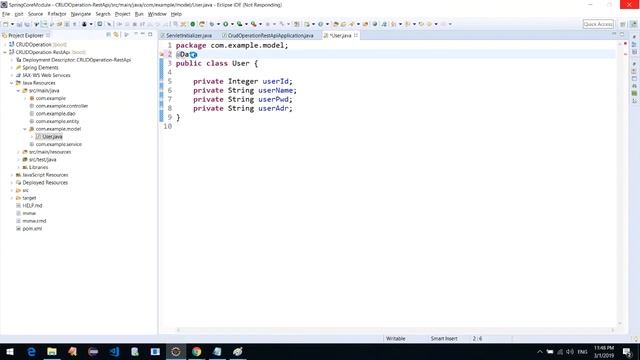The width and height of the screenshot is (640, 360).
Task: Maximize the Project Explorer view
Action: (x=150, y=35)
